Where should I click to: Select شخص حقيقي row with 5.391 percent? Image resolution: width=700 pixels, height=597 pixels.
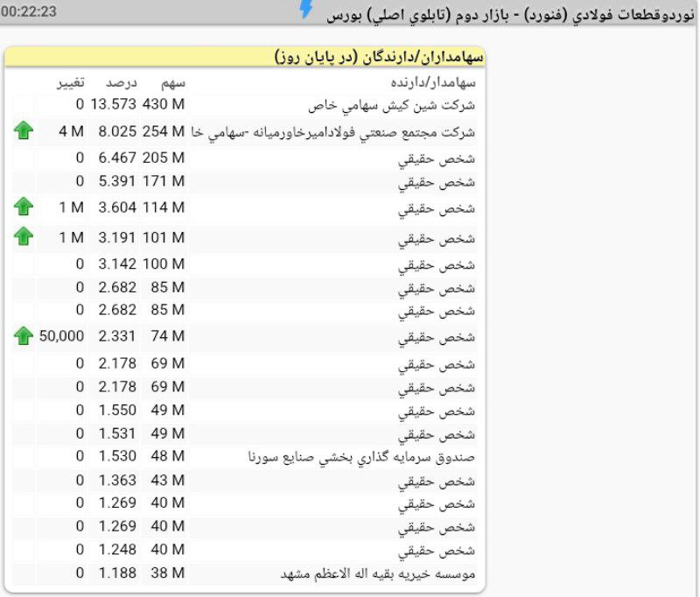[437, 182]
